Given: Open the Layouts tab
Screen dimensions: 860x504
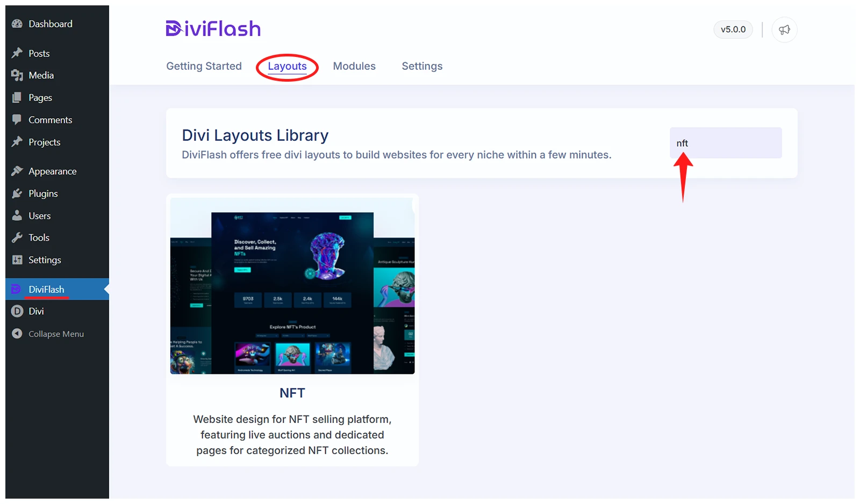Looking at the screenshot, I should click(x=287, y=66).
